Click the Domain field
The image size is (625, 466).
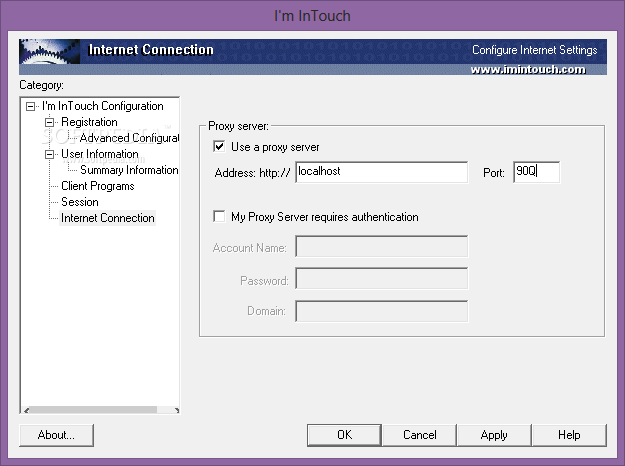(381, 311)
